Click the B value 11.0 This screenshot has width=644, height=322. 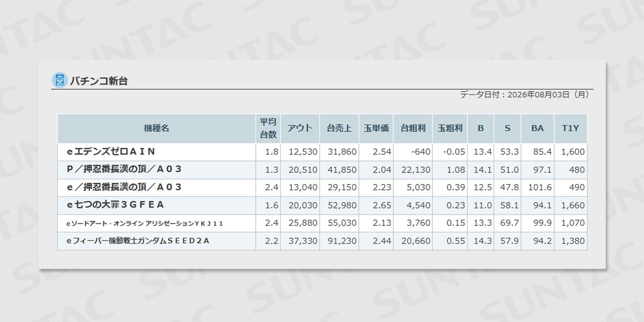pos(483,205)
